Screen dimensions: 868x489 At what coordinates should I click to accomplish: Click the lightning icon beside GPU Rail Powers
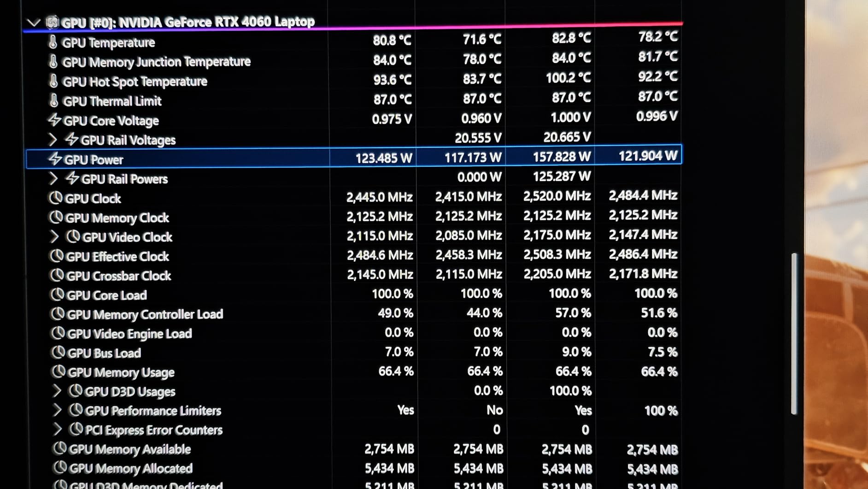click(72, 178)
